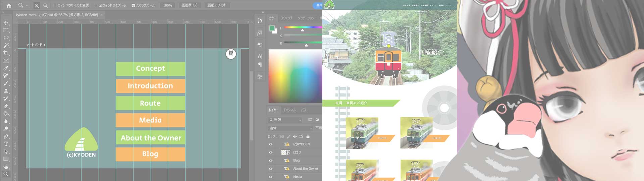
Task: Click the KYODEN logo on the website
Action: pos(329,5)
